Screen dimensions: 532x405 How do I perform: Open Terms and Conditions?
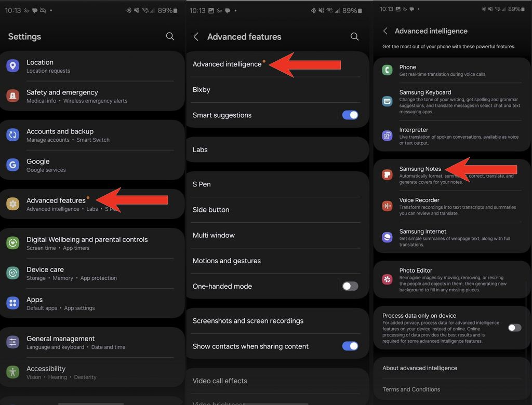pyautogui.click(x=411, y=389)
